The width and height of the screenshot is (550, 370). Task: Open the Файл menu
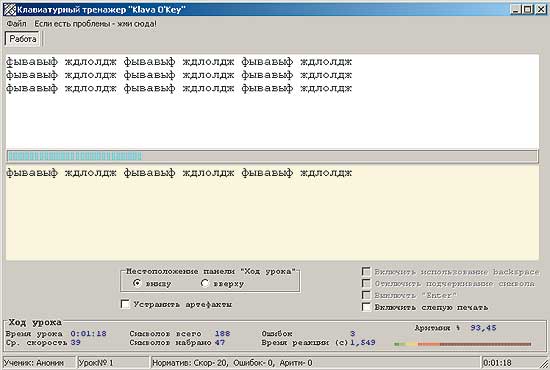(x=16, y=24)
